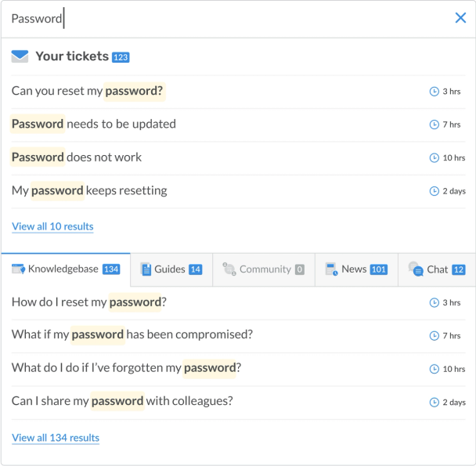
Task: Click 'View all 10 results' link
Action: 52,226
